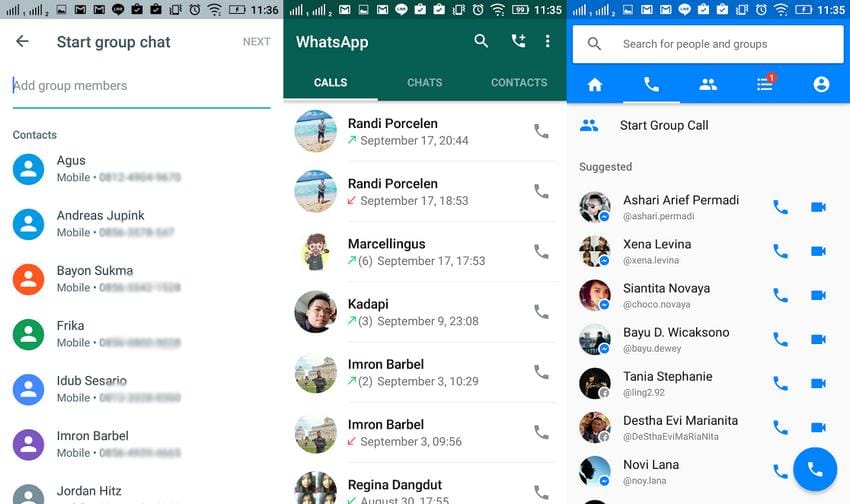Open Messenger home tab icon

[x=595, y=85]
